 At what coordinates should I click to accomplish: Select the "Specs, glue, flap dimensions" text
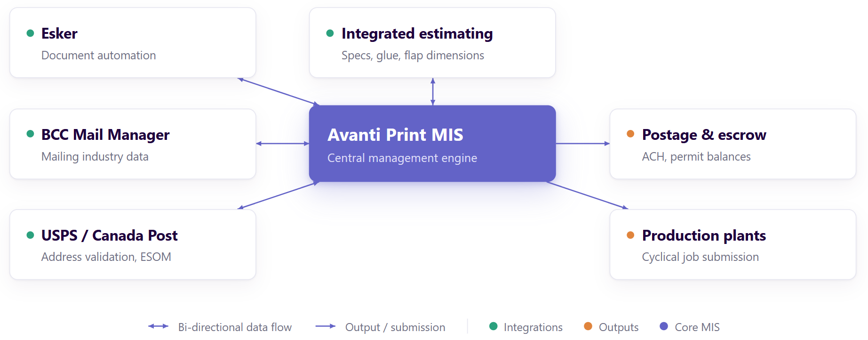[x=413, y=56]
